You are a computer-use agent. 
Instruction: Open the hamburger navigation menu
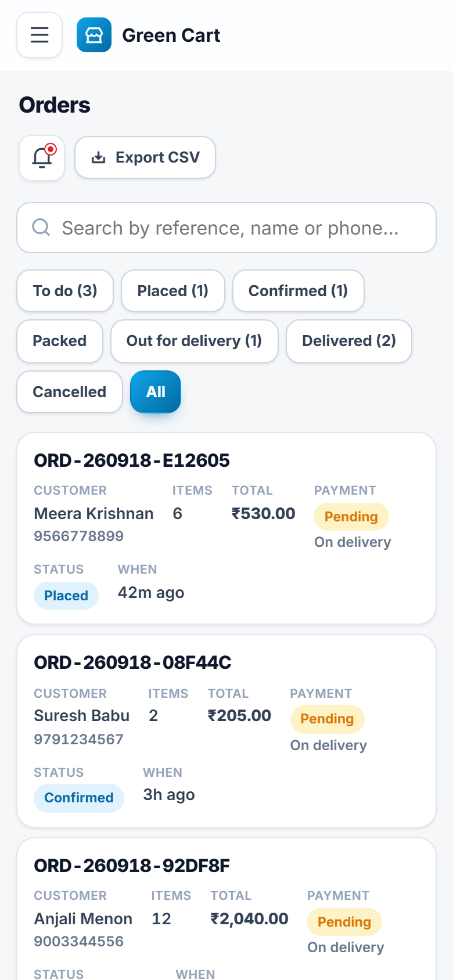(x=39, y=35)
